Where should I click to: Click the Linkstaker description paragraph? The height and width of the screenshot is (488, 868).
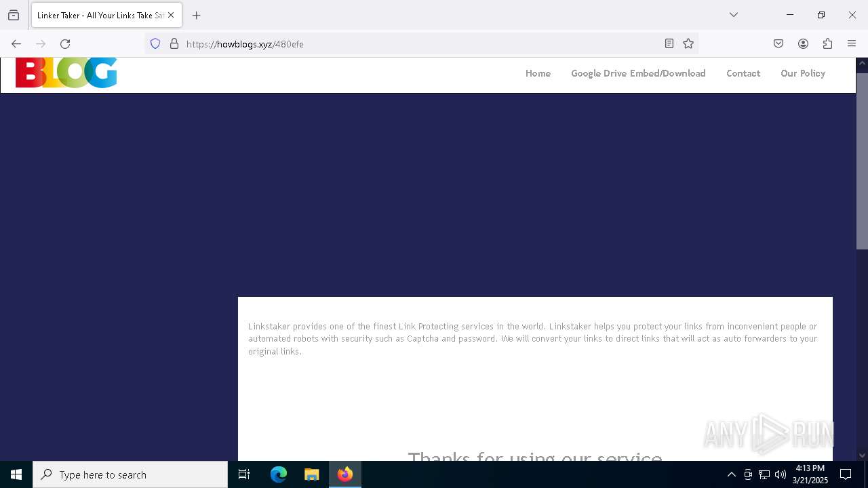tap(533, 339)
